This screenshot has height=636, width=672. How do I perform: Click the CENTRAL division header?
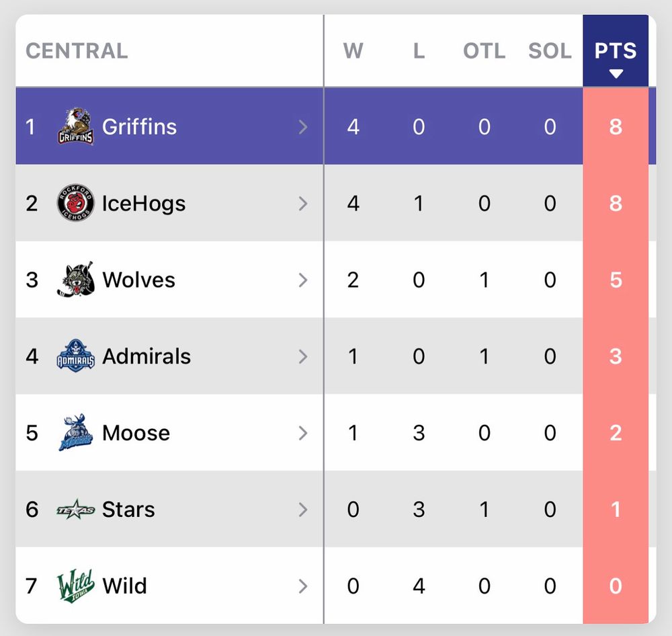pos(77,51)
